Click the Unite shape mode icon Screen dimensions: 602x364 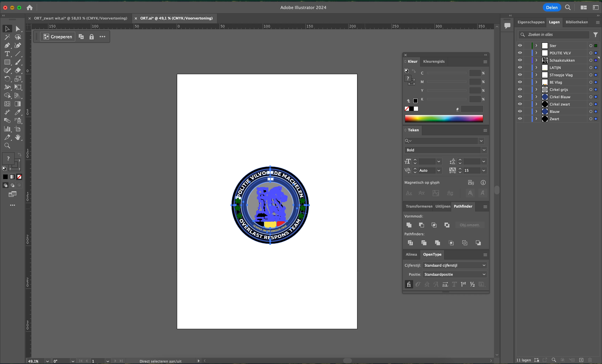[x=409, y=225]
